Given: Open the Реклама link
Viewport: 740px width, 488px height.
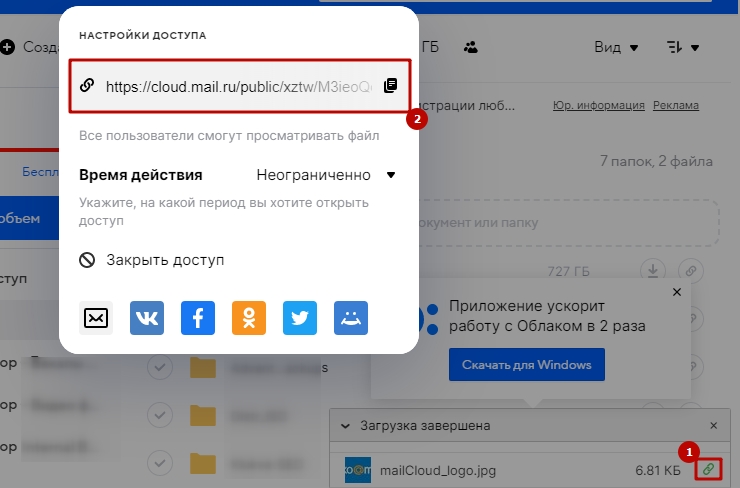Looking at the screenshot, I should (x=675, y=106).
